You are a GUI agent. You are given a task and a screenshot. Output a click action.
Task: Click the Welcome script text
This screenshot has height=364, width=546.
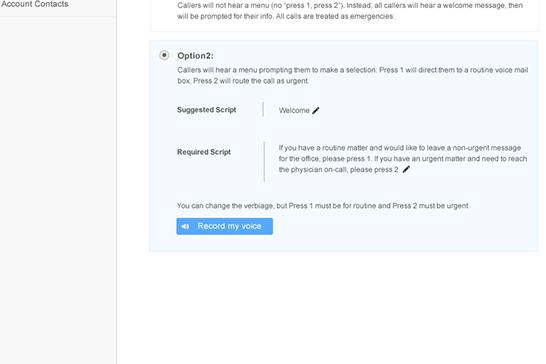point(294,110)
